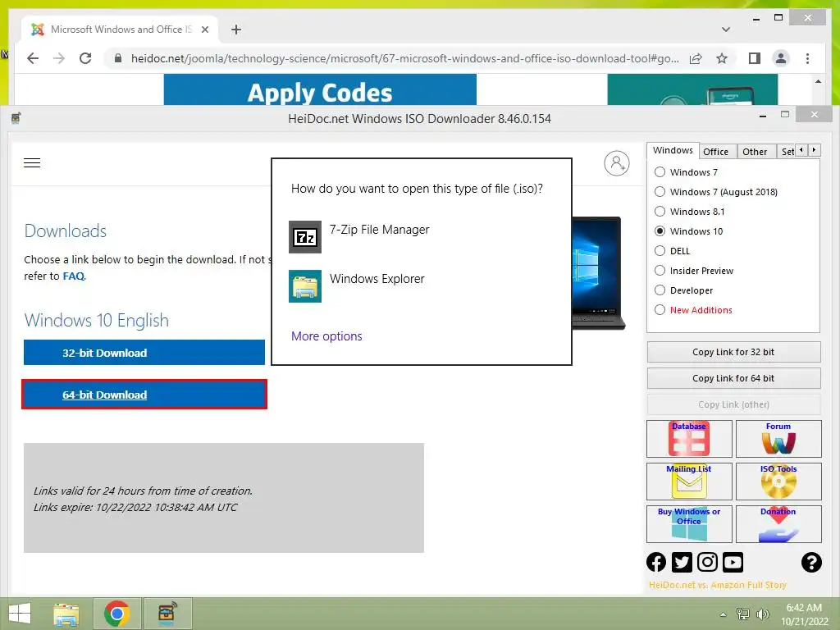Select Windows 7 radio button
Image resolution: width=840 pixels, height=630 pixels.
point(660,172)
